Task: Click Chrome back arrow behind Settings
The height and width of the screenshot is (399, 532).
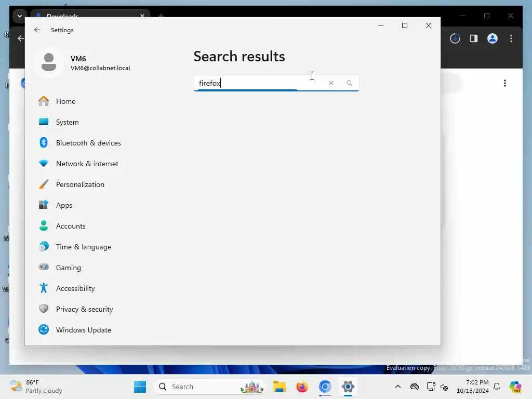Action: (21, 38)
